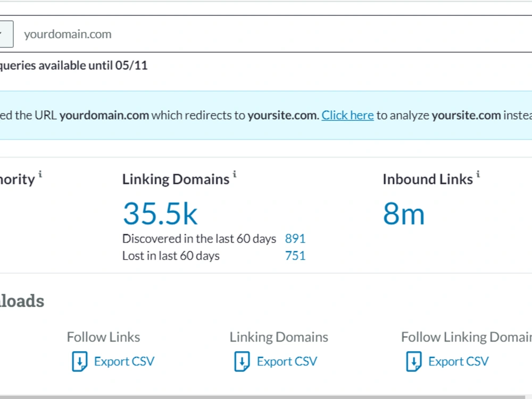Image resolution: width=532 pixels, height=399 pixels.
Task: Follow the "Click here" link
Action: (347, 115)
